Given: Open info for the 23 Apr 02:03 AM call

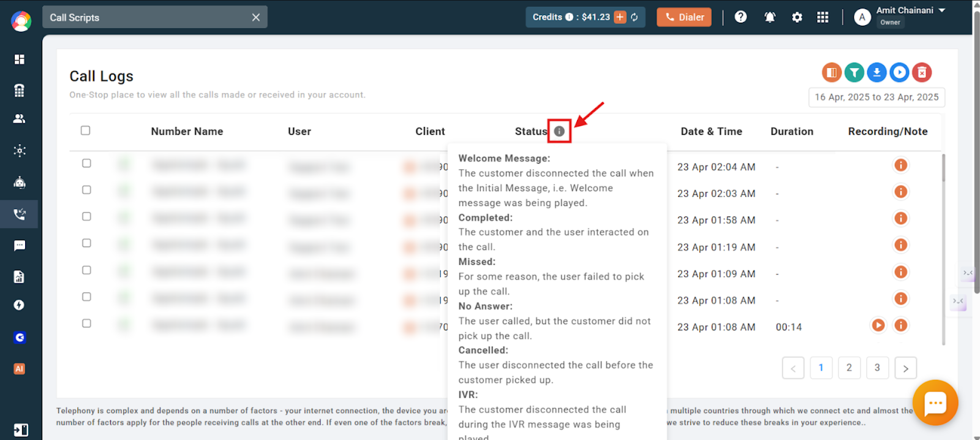Looking at the screenshot, I should click(901, 192).
